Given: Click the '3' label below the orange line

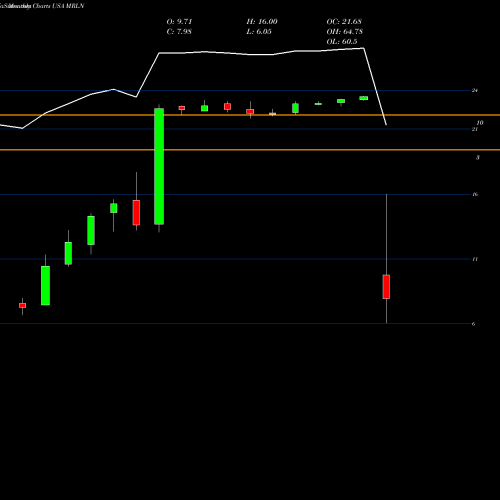Looking at the screenshot, I should click(x=478, y=157).
